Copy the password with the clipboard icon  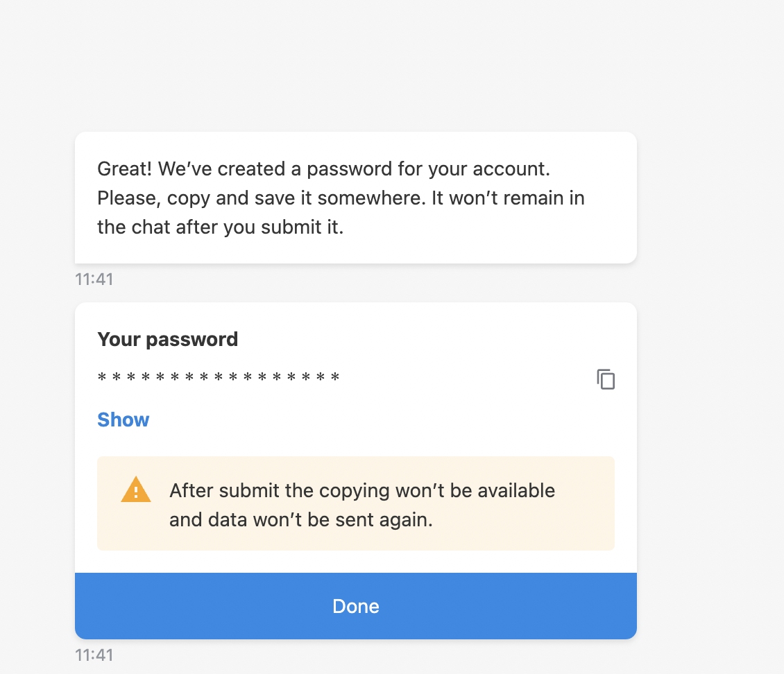(606, 379)
